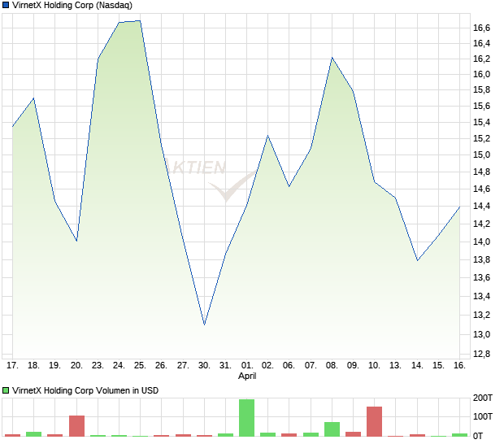Click the 14,0 price axis value
Viewport: 504px width, 444px height.
[x=481, y=242]
